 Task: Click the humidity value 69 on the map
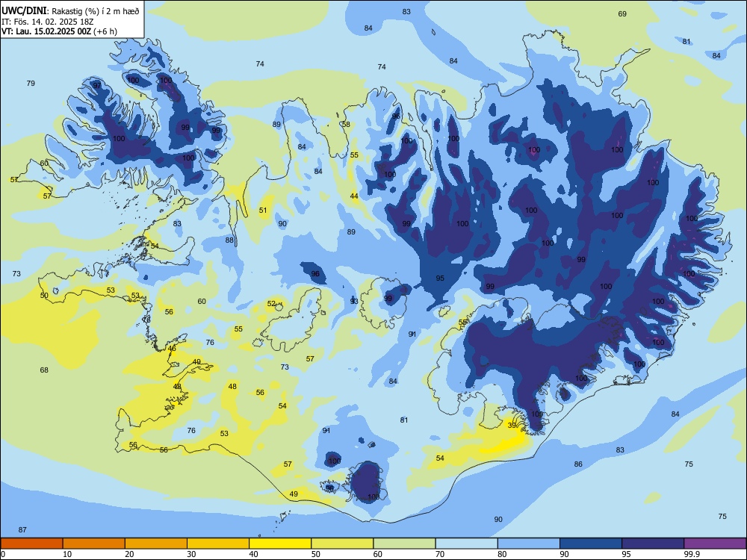click(622, 13)
